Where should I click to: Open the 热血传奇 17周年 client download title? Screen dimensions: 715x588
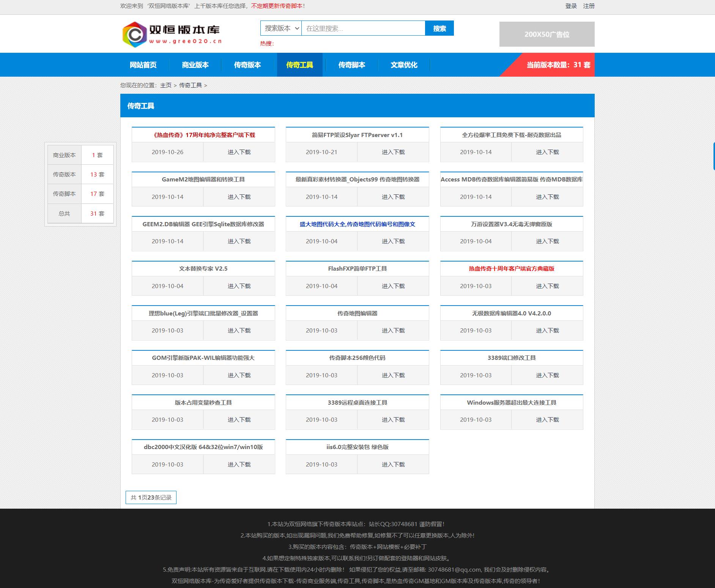tap(203, 135)
